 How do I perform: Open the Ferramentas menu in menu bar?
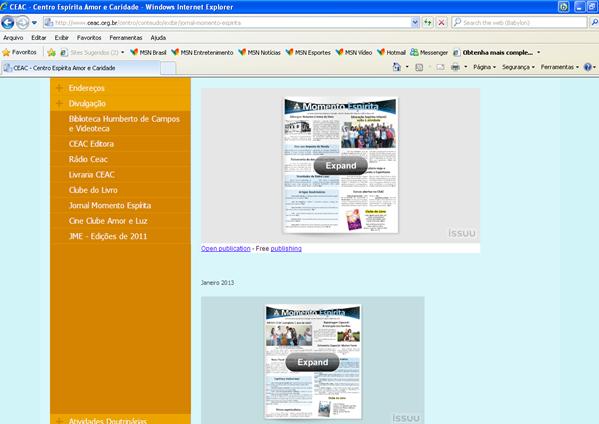126,37
